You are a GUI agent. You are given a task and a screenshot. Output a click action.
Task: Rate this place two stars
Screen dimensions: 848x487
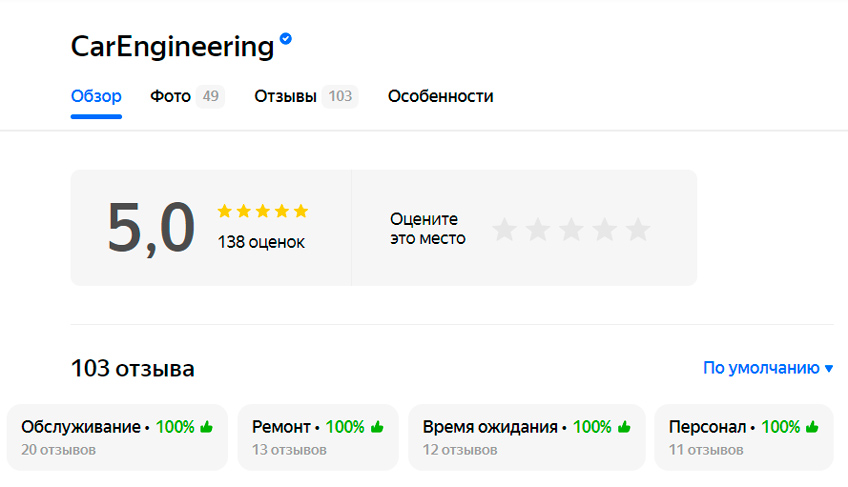point(538,229)
